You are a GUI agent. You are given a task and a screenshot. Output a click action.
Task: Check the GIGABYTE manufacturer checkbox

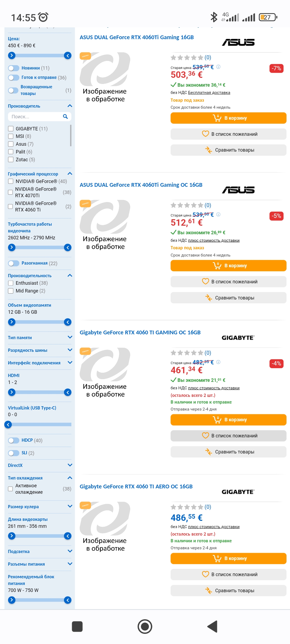(x=11, y=129)
